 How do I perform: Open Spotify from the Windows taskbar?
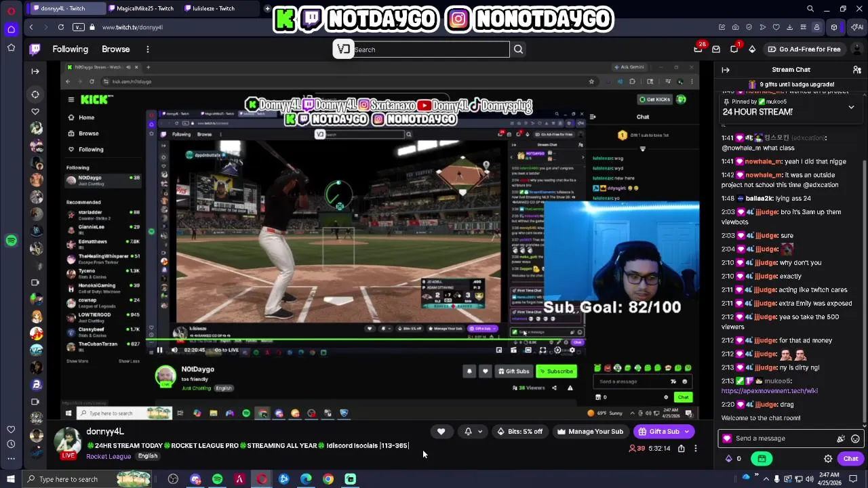(217, 479)
